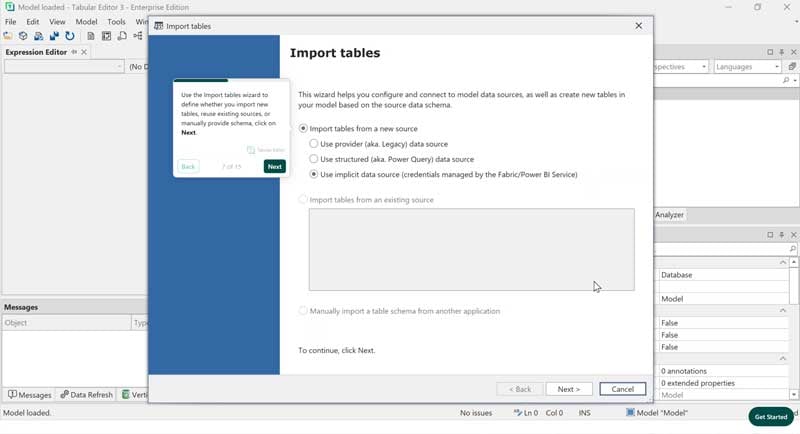Click the cube model icon in toolbar
This screenshot has width=800, height=434.
coord(23,36)
